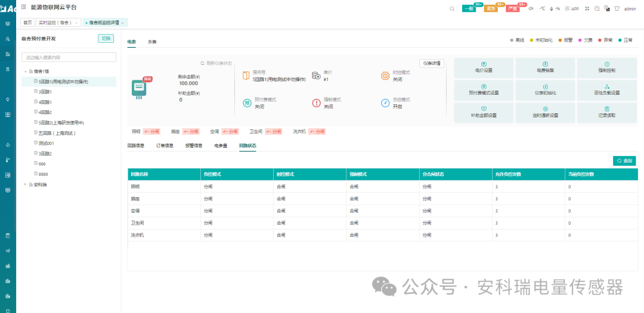Click the green 查询 button
The image size is (644, 313).
624,161
